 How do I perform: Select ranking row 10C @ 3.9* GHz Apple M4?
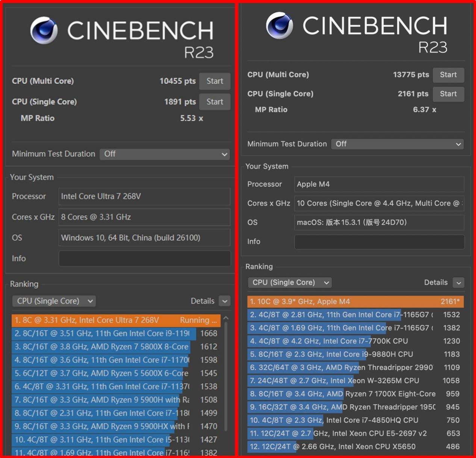(355, 302)
